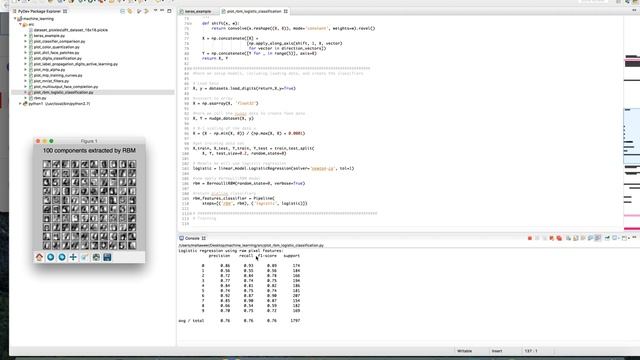Collapse the machine_learning project node

[15, 19]
